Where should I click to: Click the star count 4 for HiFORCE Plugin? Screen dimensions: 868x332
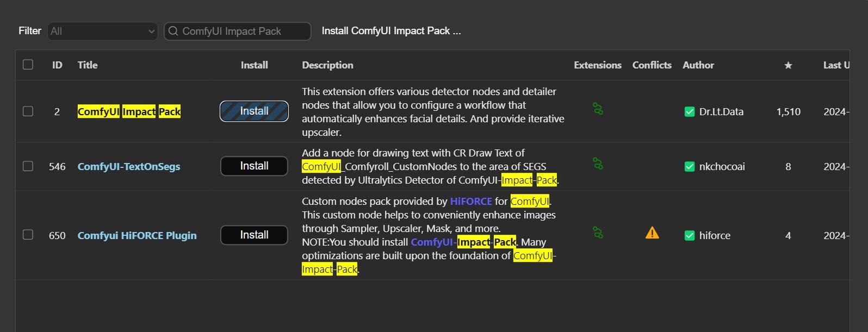coord(788,236)
